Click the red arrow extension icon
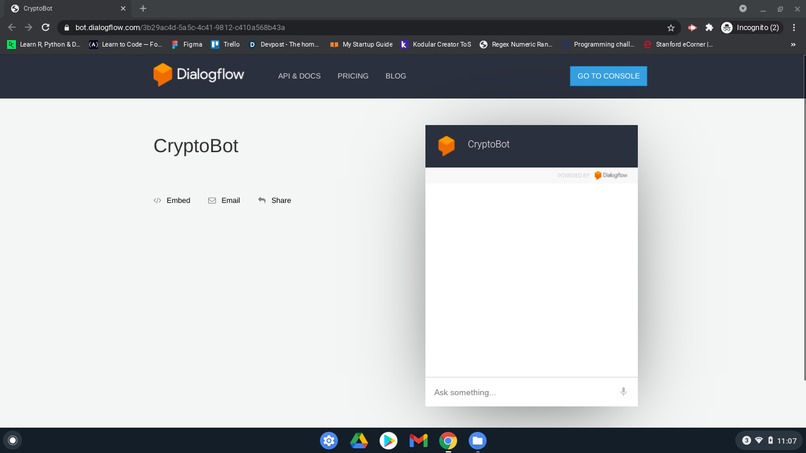Image resolution: width=806 pixels, height=453 pixels. 692,28
